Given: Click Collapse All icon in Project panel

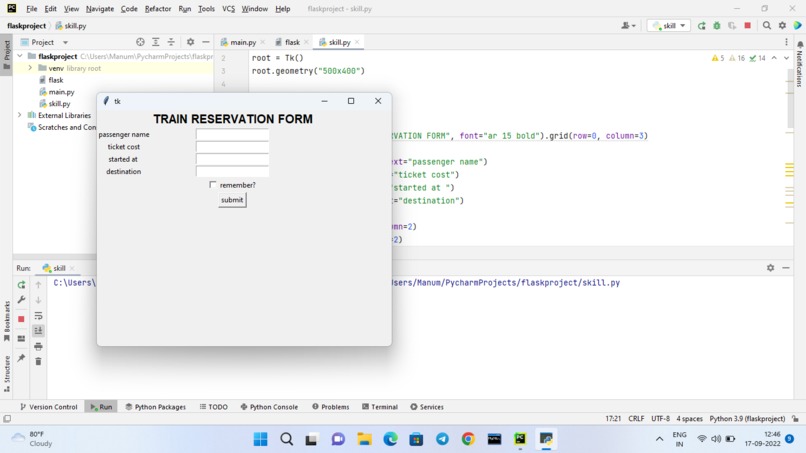Looking at the screenshot, I should [x=171, y=42].
